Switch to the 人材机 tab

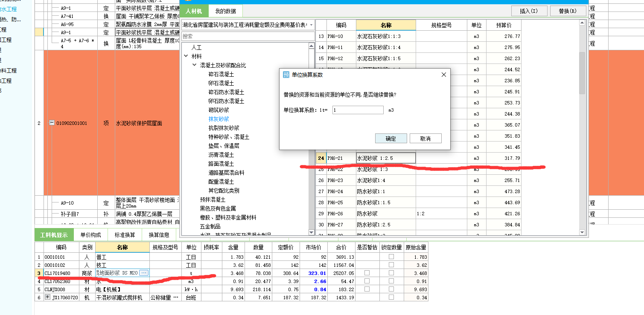tap(194, 11)
